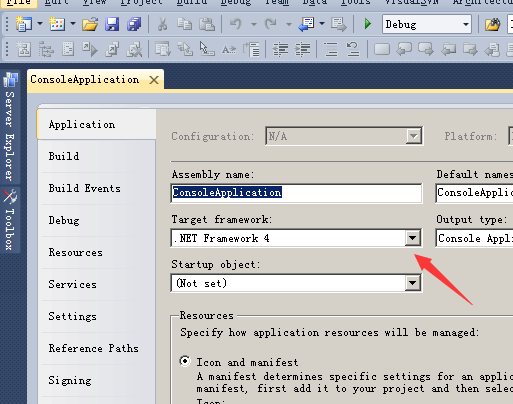Click the Undo arrow icon

point(236,24)
